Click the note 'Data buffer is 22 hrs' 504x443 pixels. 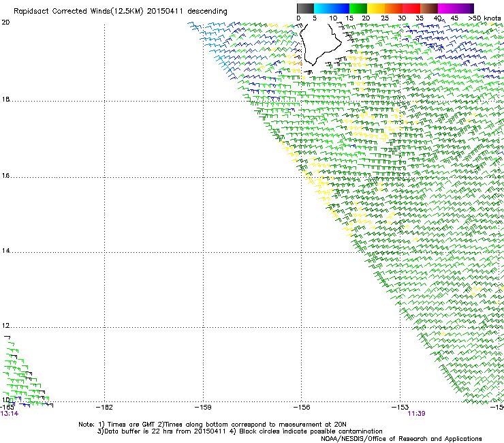click(139, 431)
